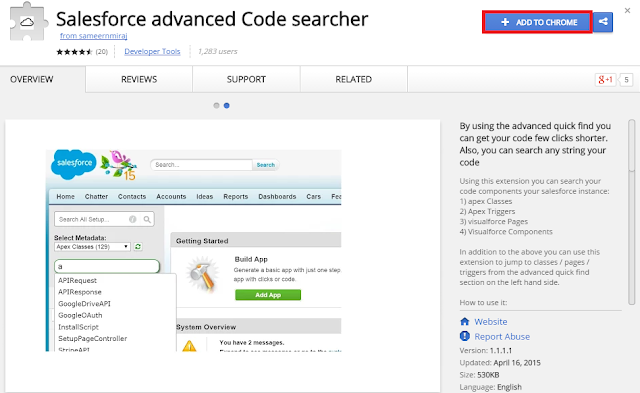Open the author link from sameernmiraj
Viewport: 640px width, 393px height.
click(93, 36)
